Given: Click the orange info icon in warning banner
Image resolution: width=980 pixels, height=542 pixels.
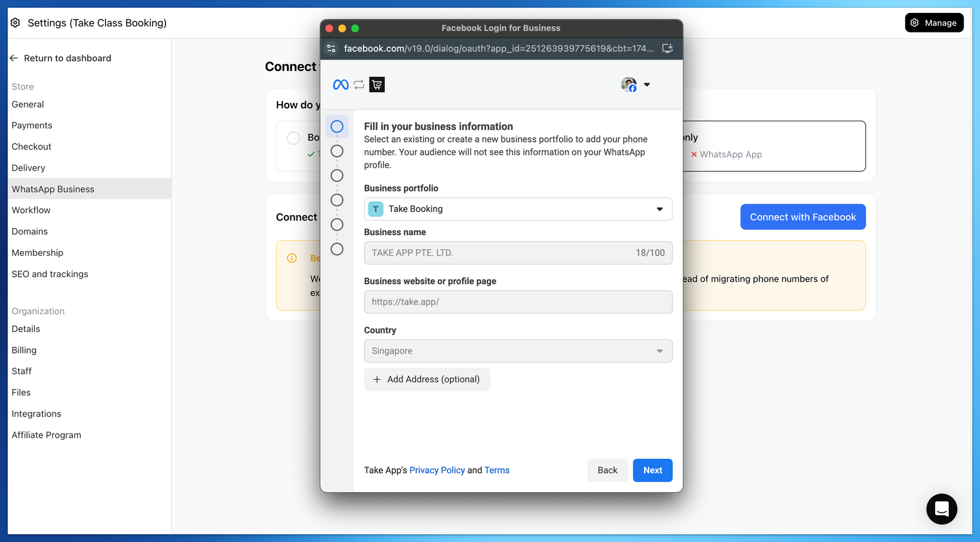Looking at the screenshot, I should (292, 258).
